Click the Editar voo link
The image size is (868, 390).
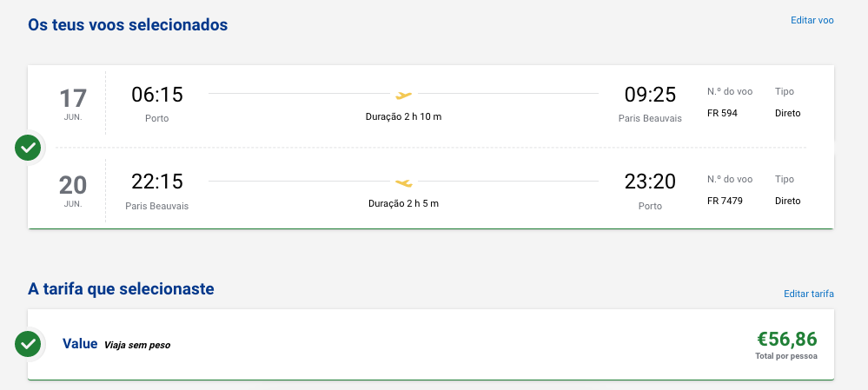812,21
